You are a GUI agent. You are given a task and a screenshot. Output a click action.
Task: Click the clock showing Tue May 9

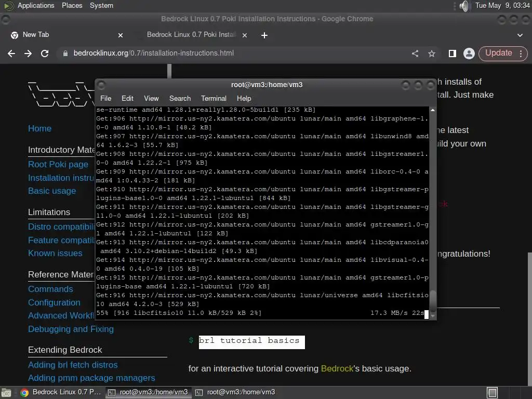click(x=502, y=5)
